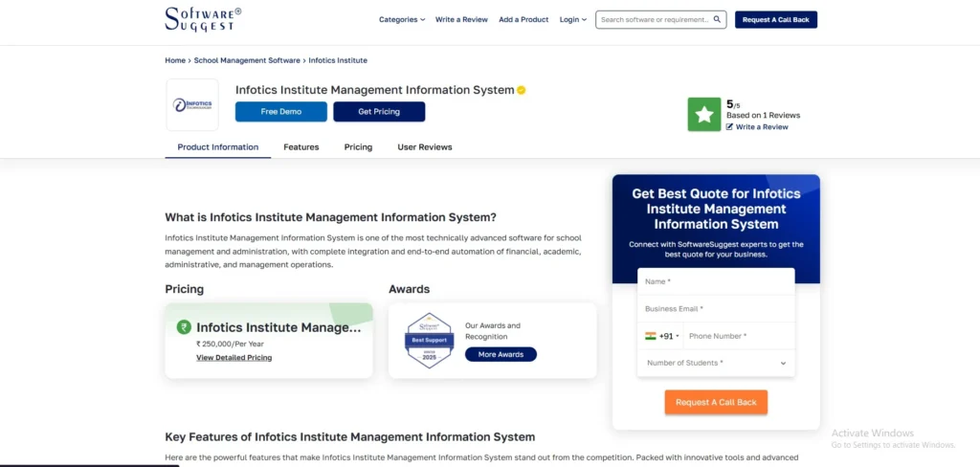Open the Number of Students dropdown
This screenshot has height=467, width=980.
point(716,363)
